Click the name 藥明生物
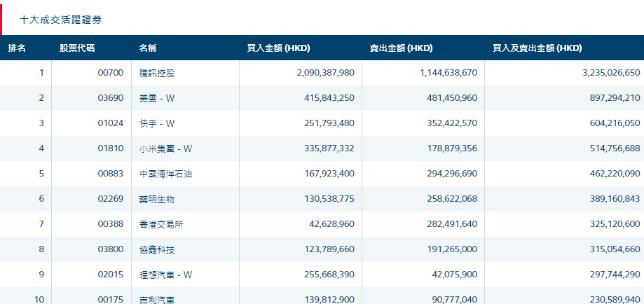 (x=157, y=199)
